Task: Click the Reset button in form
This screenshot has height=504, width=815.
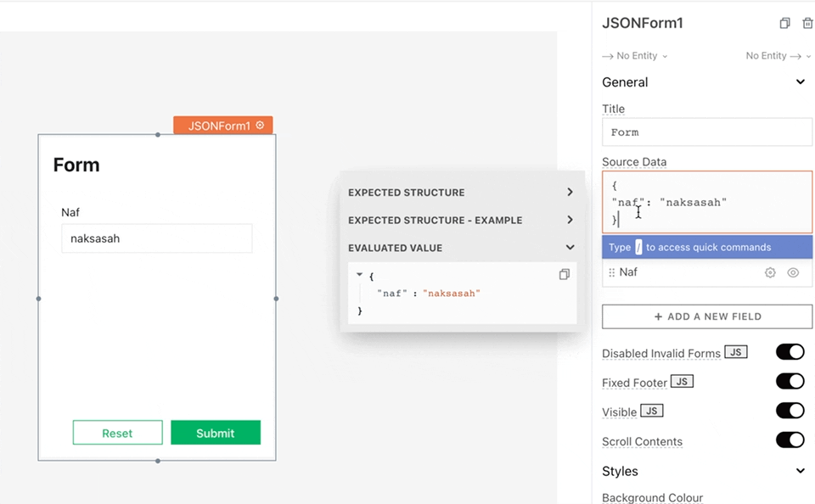Action: (117, 433)
